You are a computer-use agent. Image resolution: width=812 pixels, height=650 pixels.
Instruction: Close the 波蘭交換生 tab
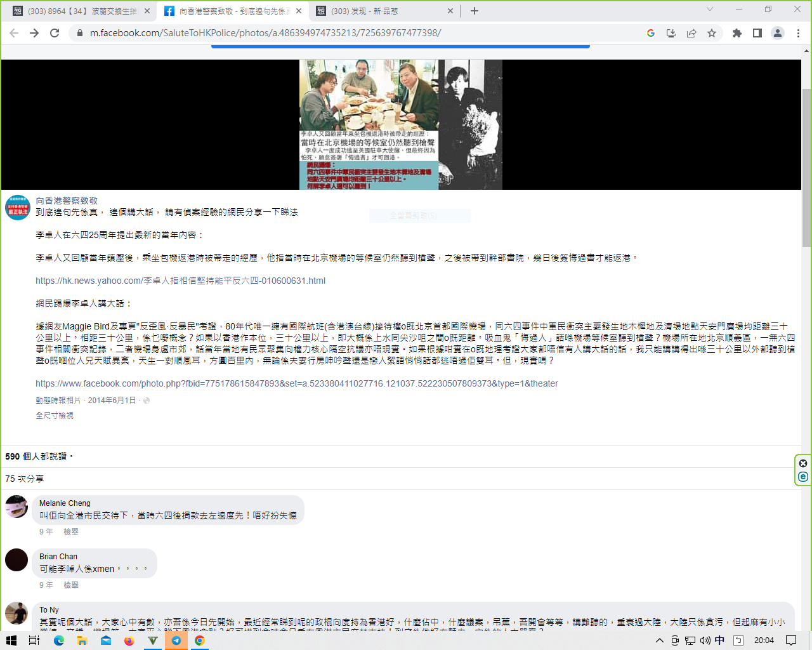coord(147,11)
